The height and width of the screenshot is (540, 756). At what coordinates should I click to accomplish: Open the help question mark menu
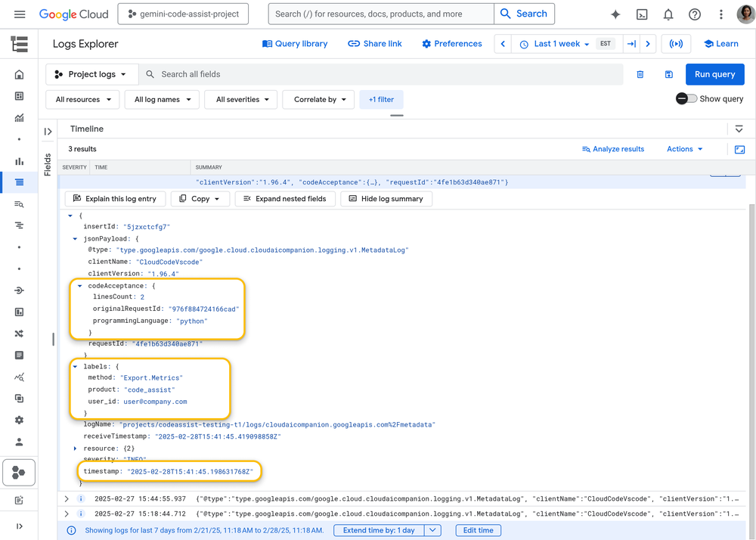pyautogui.click(x=694, y=14)
